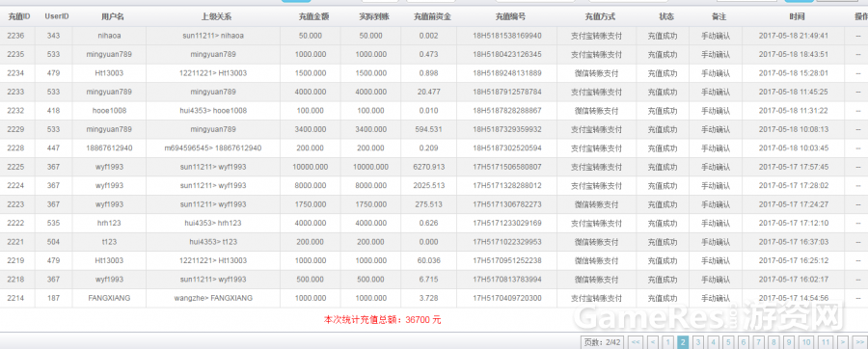The image size is (868, 349).
Task: Open page 1 in pagination
Action: (668, 342)
